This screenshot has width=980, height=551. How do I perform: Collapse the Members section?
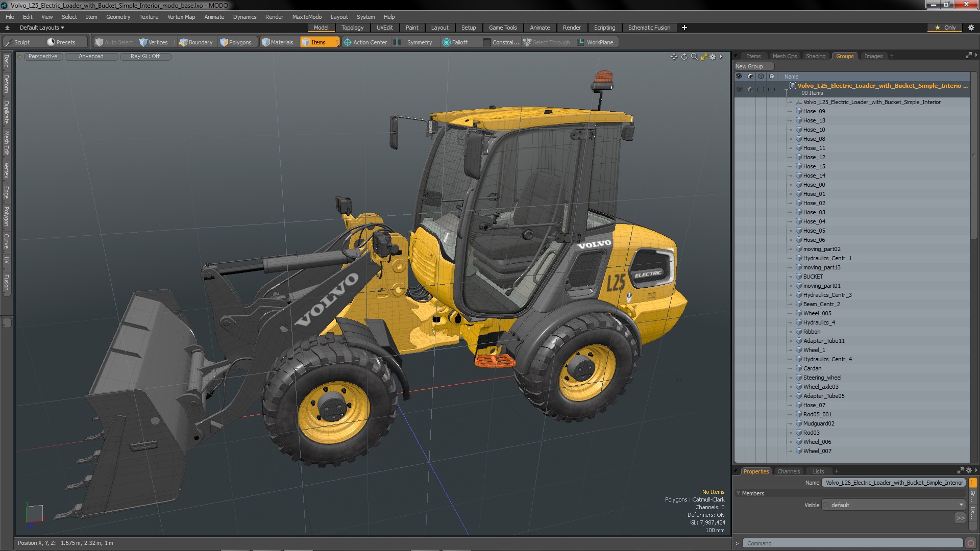point(738,493)
